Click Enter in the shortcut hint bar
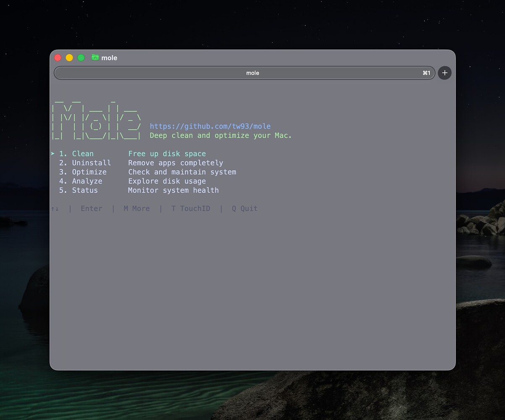The height and width of the screenshot is (420, 505). pos(92,208)
